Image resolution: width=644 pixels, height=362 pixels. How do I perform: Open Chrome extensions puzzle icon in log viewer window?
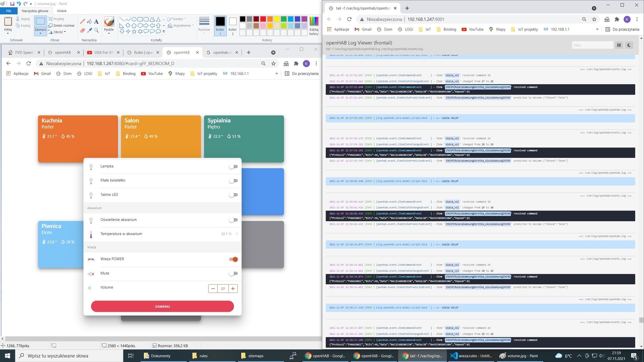(x=617, y=19)
